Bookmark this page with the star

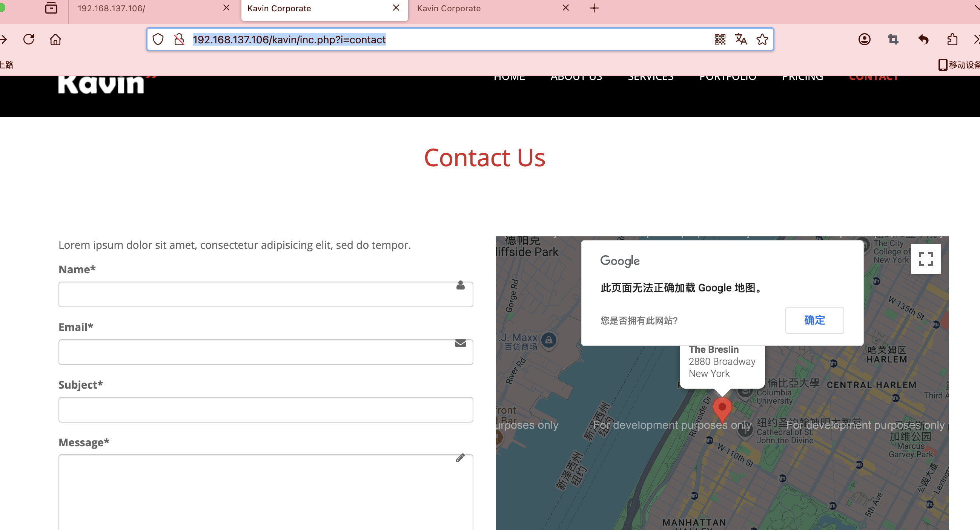click(762, 40)
